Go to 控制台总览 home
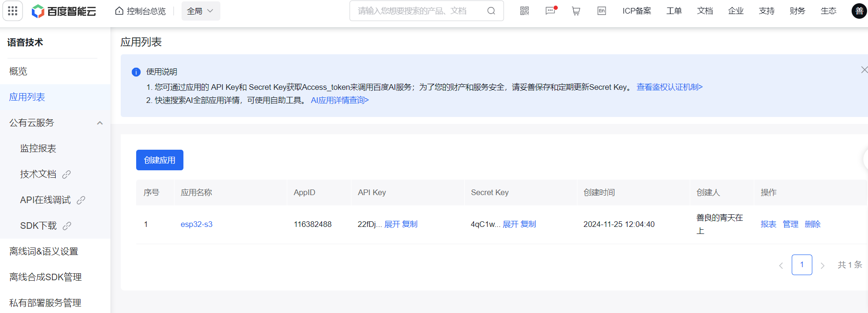 [x=140, y=11]
